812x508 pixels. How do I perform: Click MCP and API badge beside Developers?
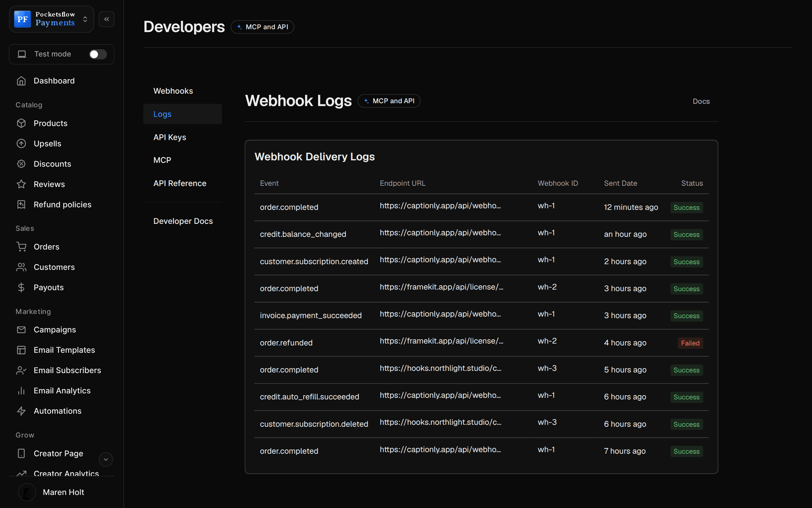pos(262,27)
